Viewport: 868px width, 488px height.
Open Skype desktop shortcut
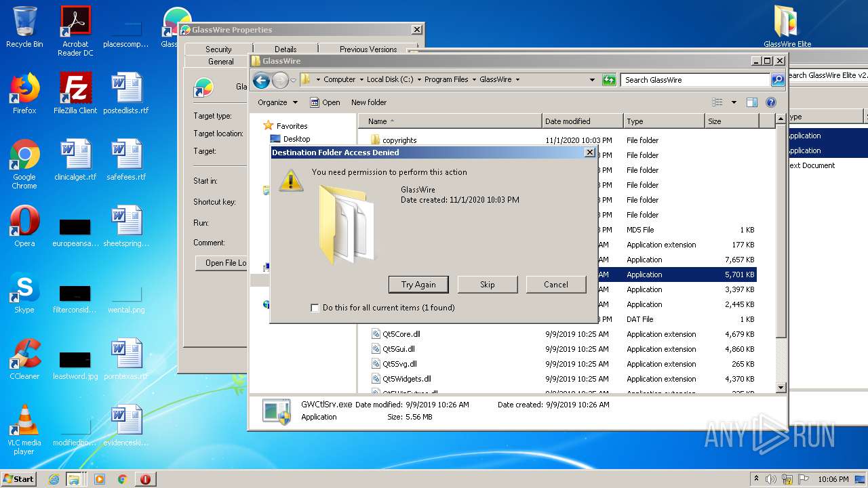tap(24, 293)
